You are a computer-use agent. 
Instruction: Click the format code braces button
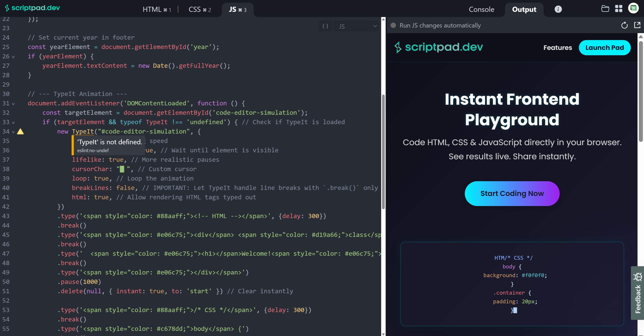click(325, 26)
